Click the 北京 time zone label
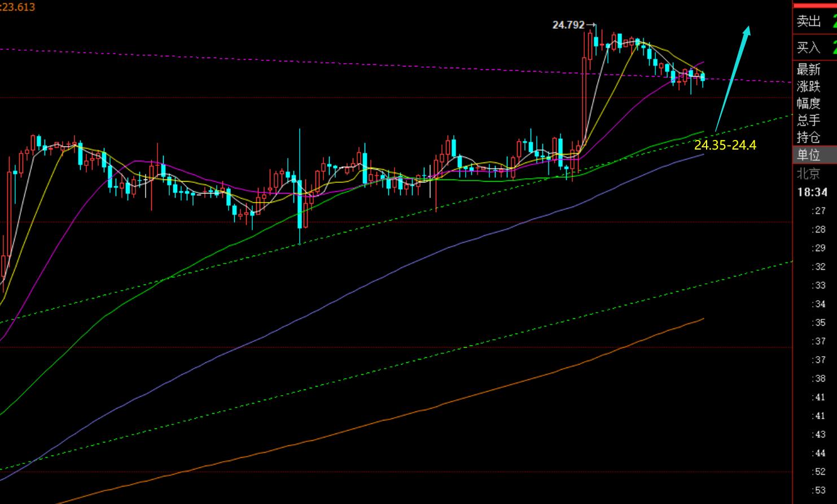837x504 pixels. pyautogui.click(x=809, y=173)
